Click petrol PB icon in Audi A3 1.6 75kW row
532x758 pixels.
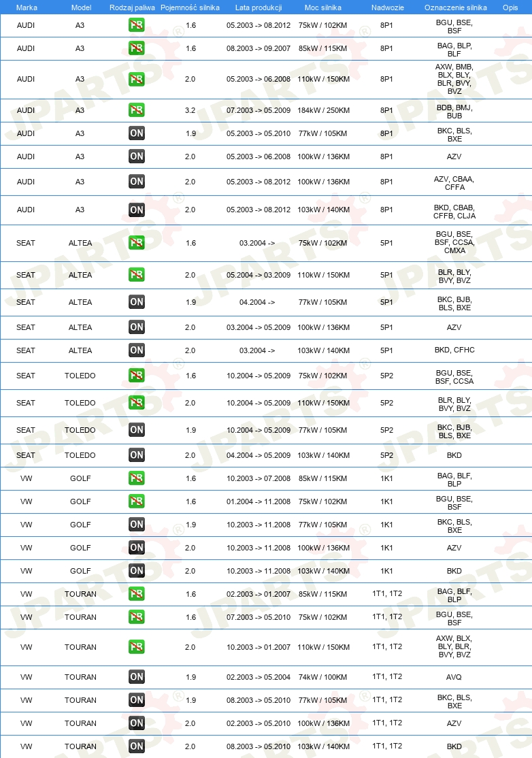click(x=137, y=25)
